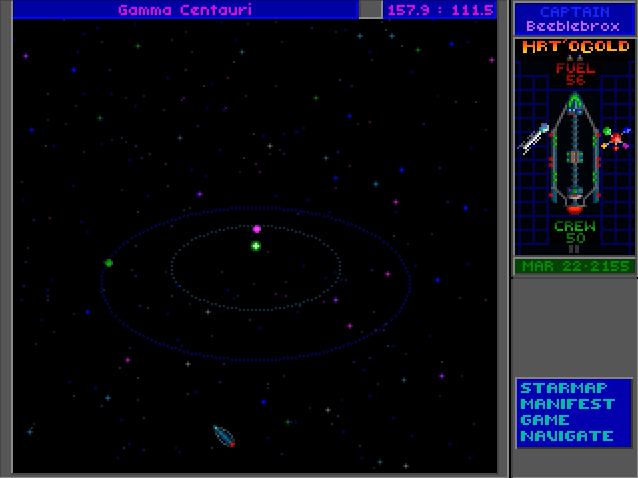Click the molecule device icon right of flagship
This screenshot has width=638, height=478.
[x=616, y=139]
